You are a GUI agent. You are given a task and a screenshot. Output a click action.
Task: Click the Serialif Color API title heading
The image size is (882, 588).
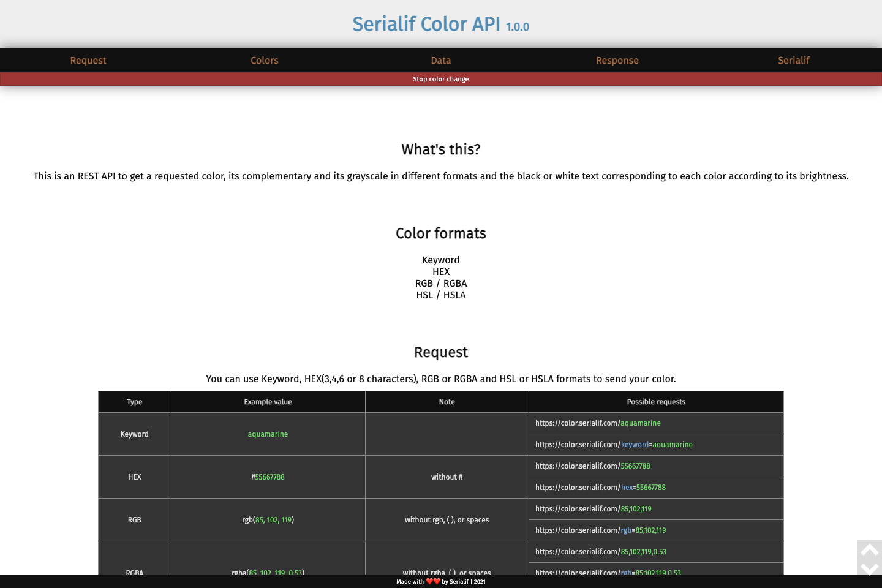click(x=440, y=24)
